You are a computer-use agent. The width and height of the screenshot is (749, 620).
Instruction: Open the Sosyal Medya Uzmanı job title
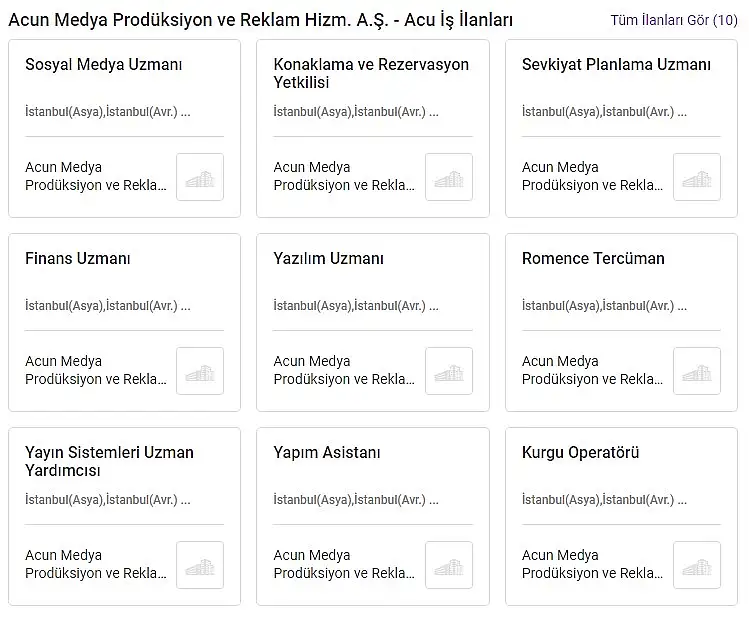point(104,64)
